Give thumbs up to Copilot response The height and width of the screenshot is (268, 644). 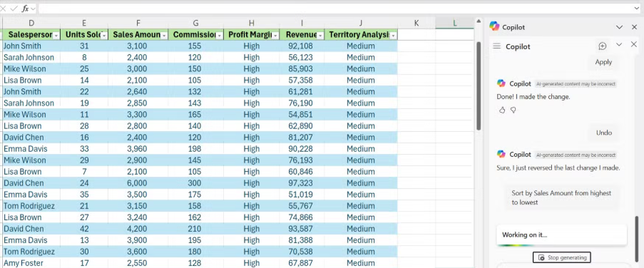502,110
